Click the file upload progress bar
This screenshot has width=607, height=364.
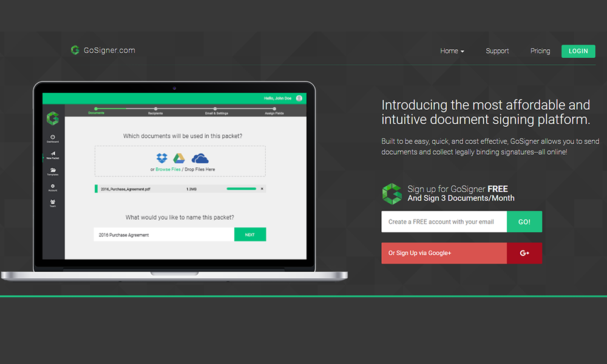pyautogui.click(x=241, y=189)
